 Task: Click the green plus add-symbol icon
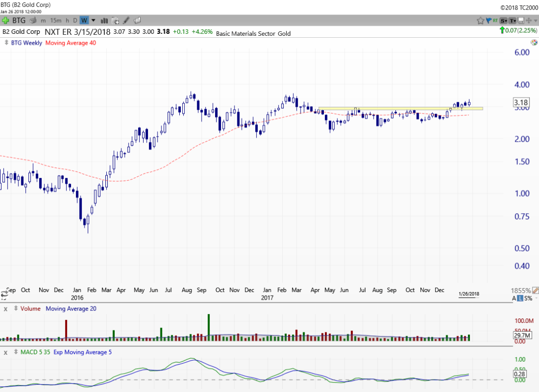click(5, 20)
